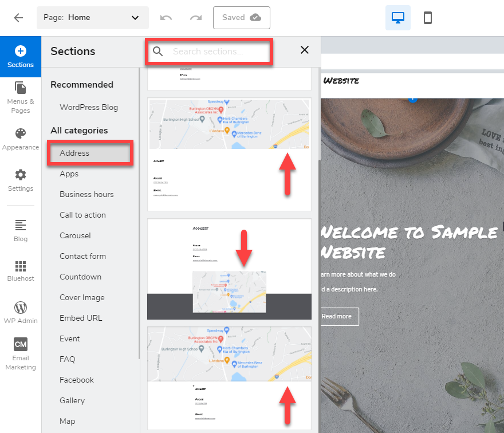Open Email Marketing (CM) panel
504x433 pixels.
(21, 353)
